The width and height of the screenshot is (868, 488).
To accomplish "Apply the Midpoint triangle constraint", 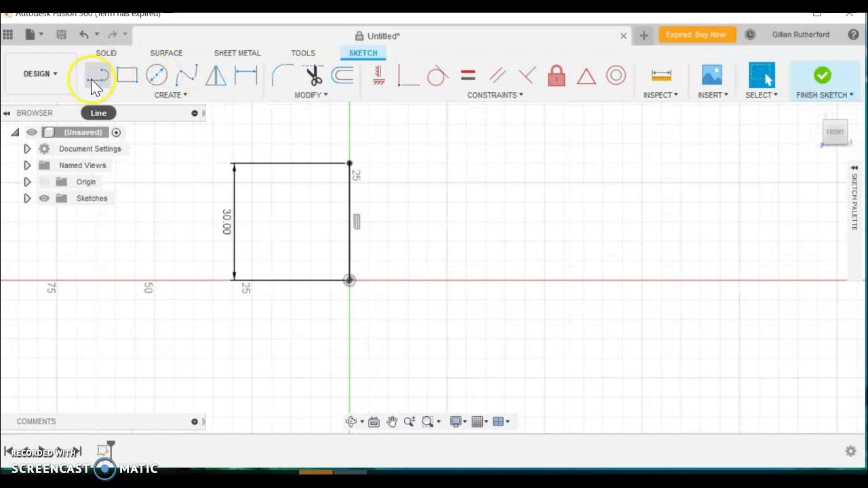I will pyautogui.click(x=586, y=76).
